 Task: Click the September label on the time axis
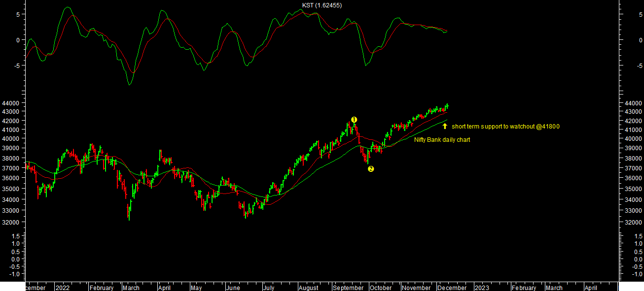coord(348,288)
